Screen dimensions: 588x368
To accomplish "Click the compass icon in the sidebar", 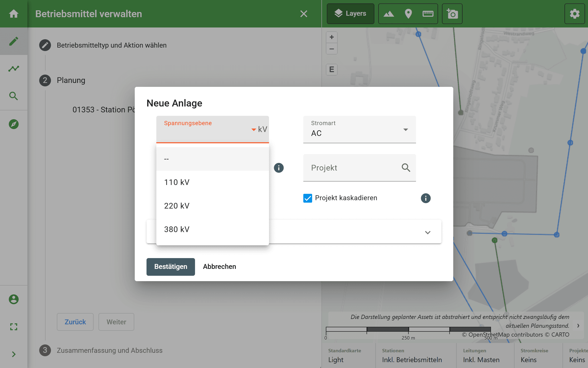I will click(x=14, y=124).
